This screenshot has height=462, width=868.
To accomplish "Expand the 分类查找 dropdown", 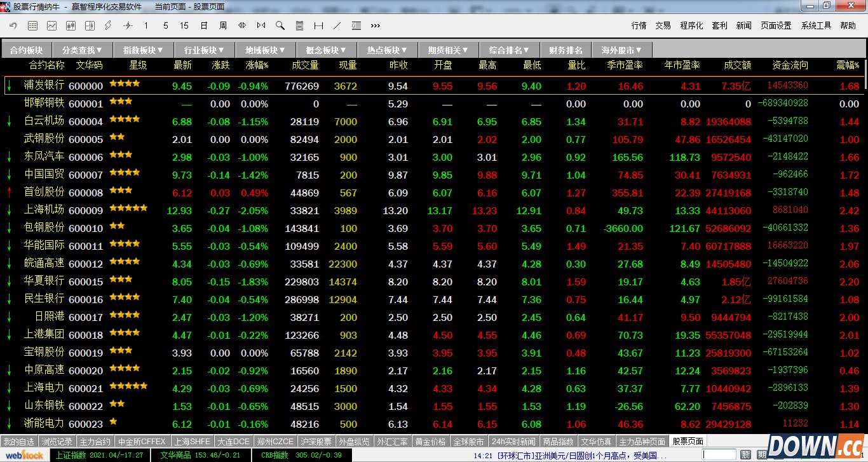I will [x=82, y=50].
